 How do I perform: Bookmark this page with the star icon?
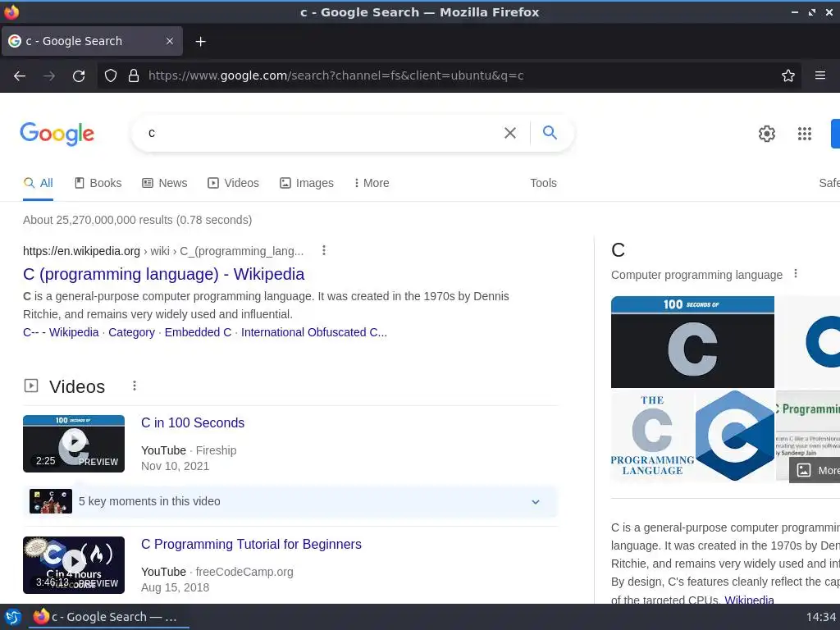click(x=788, y=75)
